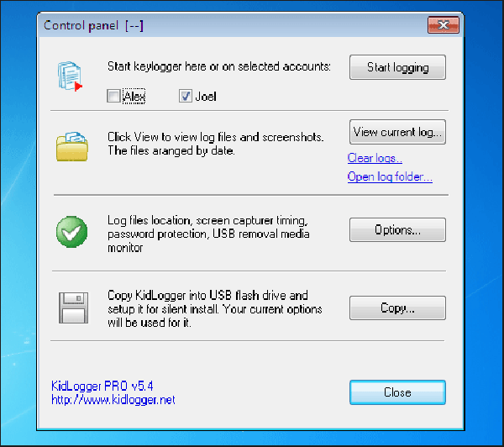Click the green checkmark options icon
The height and width of the screenshot is (447, 504).
click(71, 232)
